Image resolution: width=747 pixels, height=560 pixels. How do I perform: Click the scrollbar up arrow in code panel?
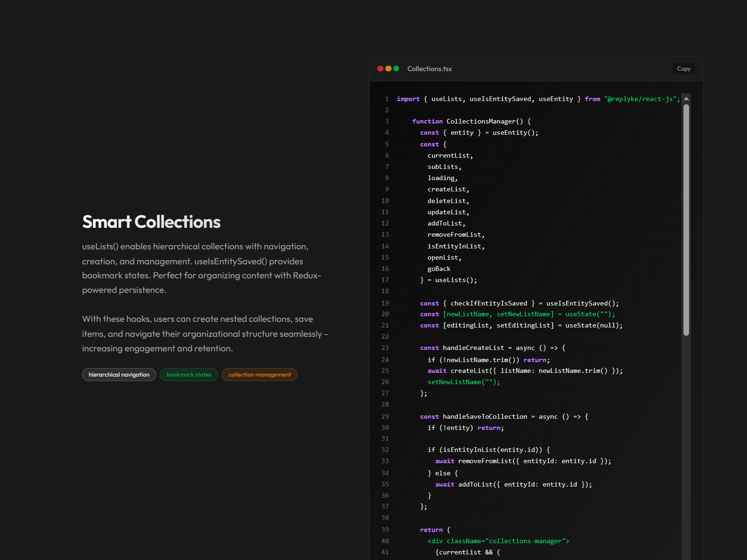[x=686, y=99]
